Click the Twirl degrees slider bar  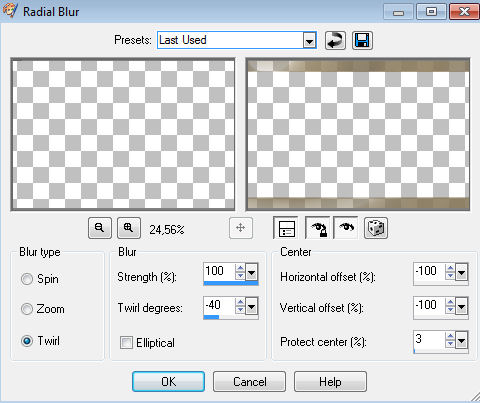click(231, 317)
